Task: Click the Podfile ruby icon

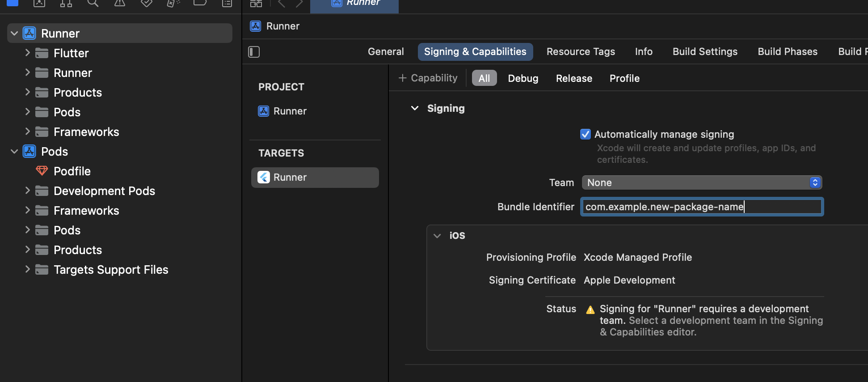Action: (x=42, y=171)
